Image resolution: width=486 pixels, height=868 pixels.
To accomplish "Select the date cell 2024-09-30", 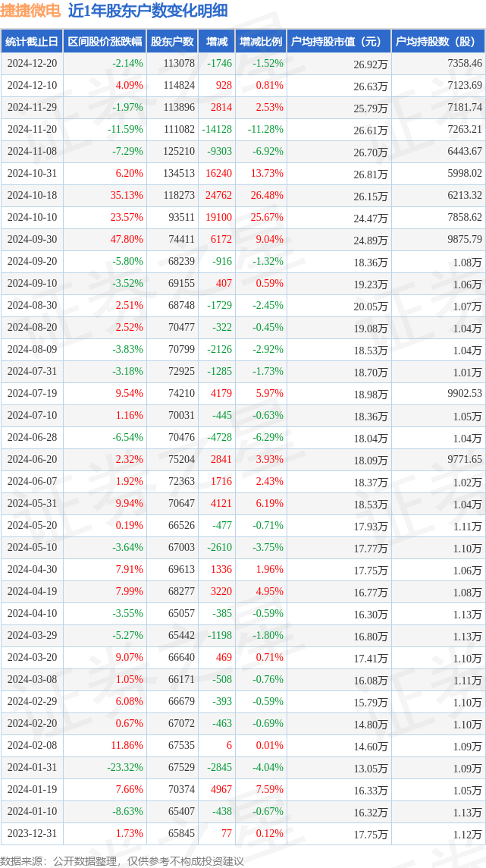I will click(33, 239).
